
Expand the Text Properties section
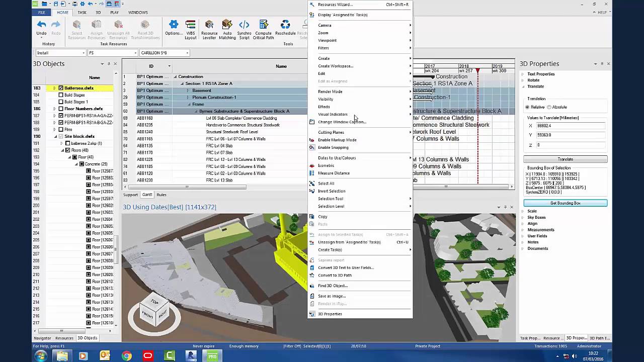point(522,74)
